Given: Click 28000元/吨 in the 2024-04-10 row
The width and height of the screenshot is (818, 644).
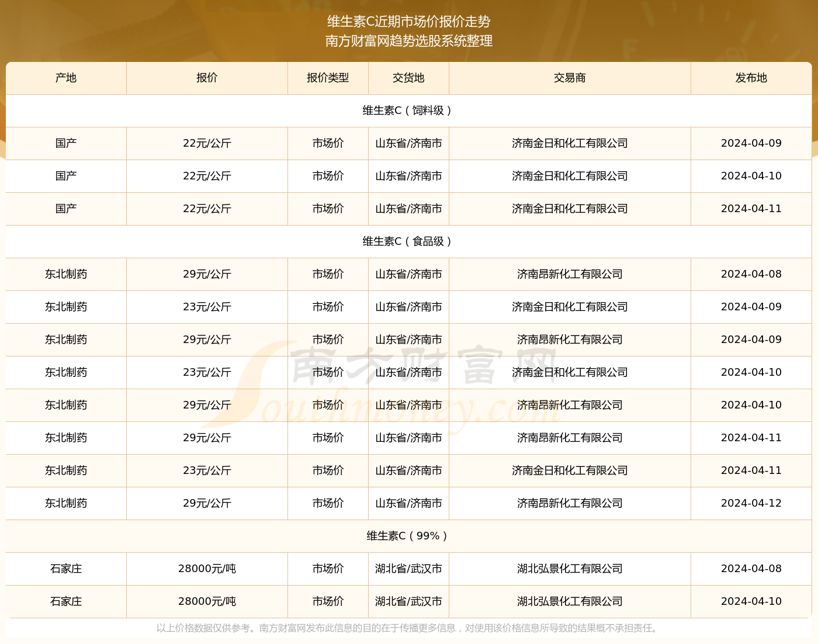Looking at the screenshot, I should pos(207,601).
